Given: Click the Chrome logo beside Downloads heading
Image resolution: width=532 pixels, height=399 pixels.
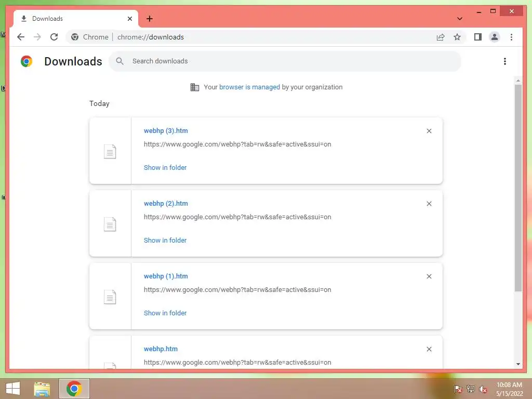Looking at the screenshot, I should point(26,61).
